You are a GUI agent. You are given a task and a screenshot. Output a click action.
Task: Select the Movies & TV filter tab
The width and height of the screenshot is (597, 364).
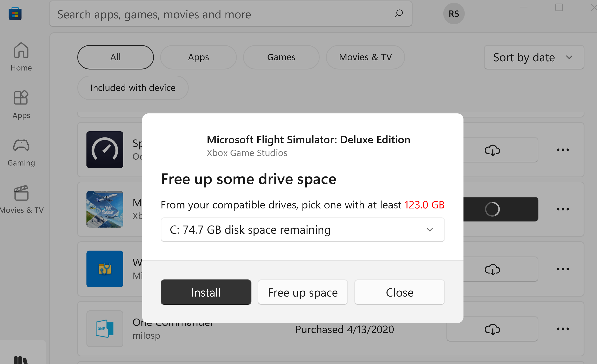tap(365, 57)
